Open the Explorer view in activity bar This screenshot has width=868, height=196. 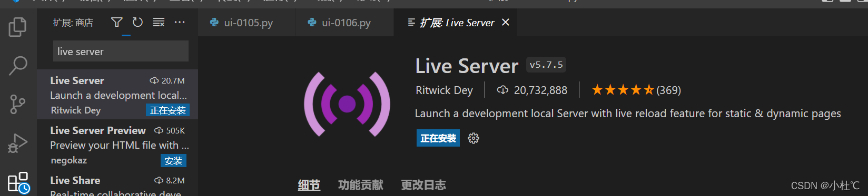(18, 27)
